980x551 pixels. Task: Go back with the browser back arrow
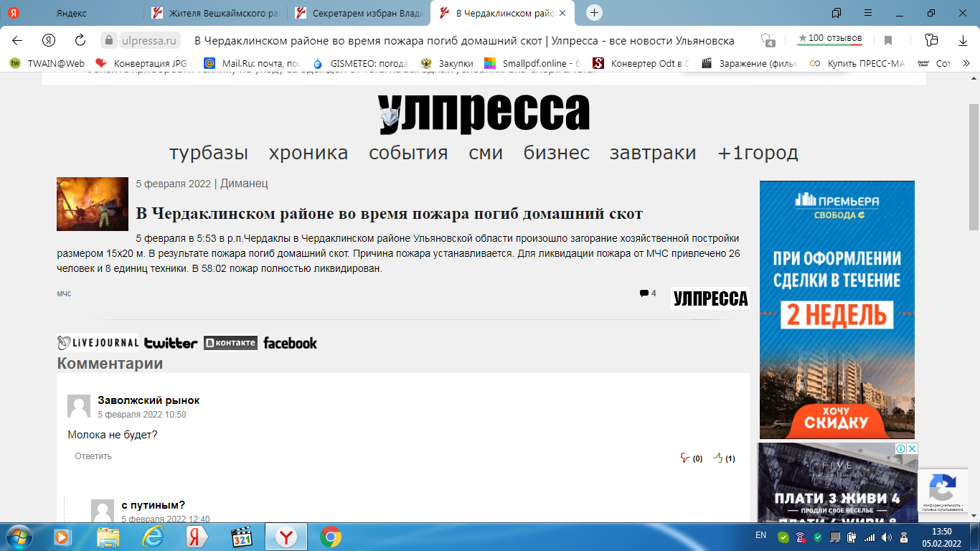[17, 40]
